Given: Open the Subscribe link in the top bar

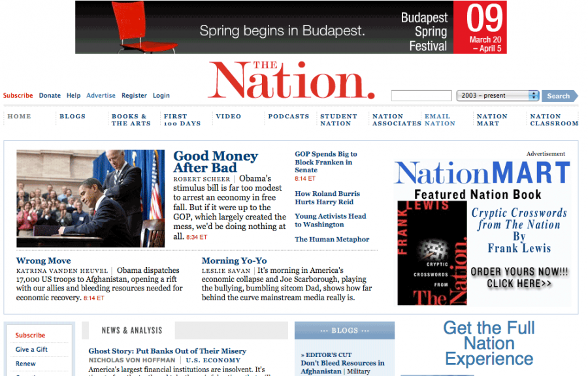Looking at the screenshot, I should tap(18, 95).
